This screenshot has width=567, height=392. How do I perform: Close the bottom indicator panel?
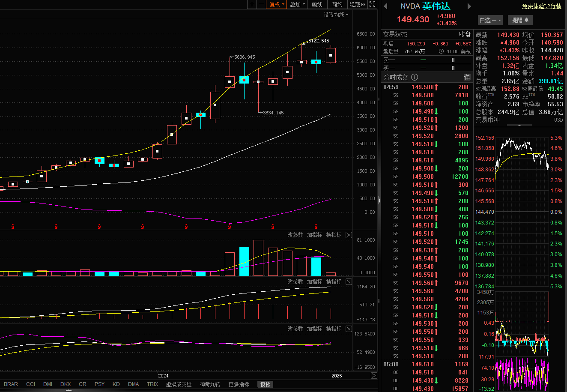coord(349,329)
